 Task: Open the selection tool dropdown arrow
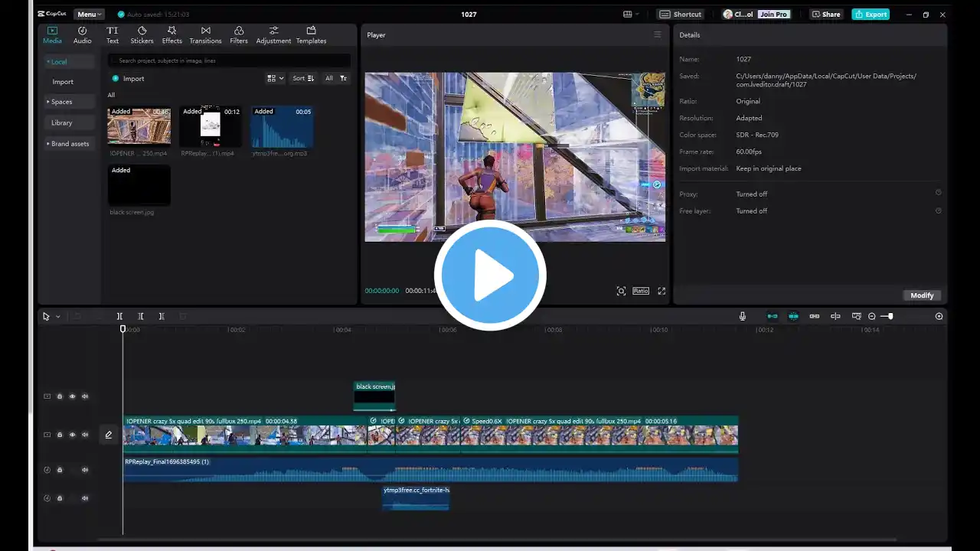[x=58, y=317]
